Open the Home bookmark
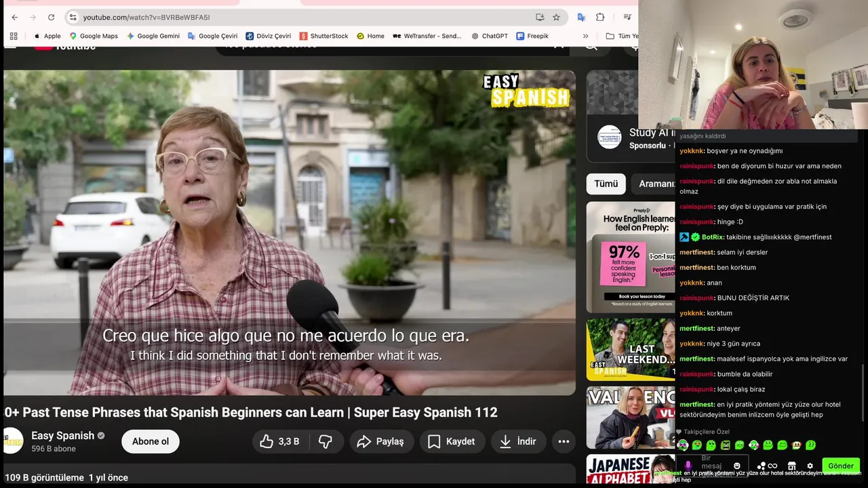Screen dimensions: 868x488 [370, 36]
